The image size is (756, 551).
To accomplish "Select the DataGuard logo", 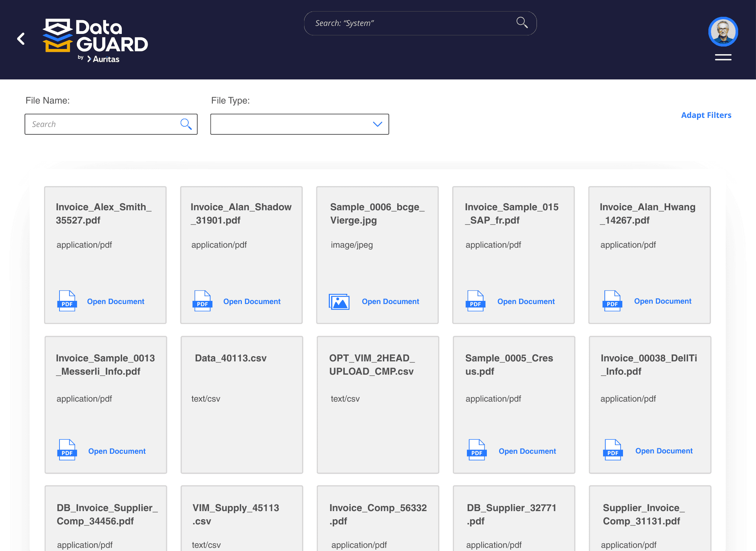I will click(95, 38).
